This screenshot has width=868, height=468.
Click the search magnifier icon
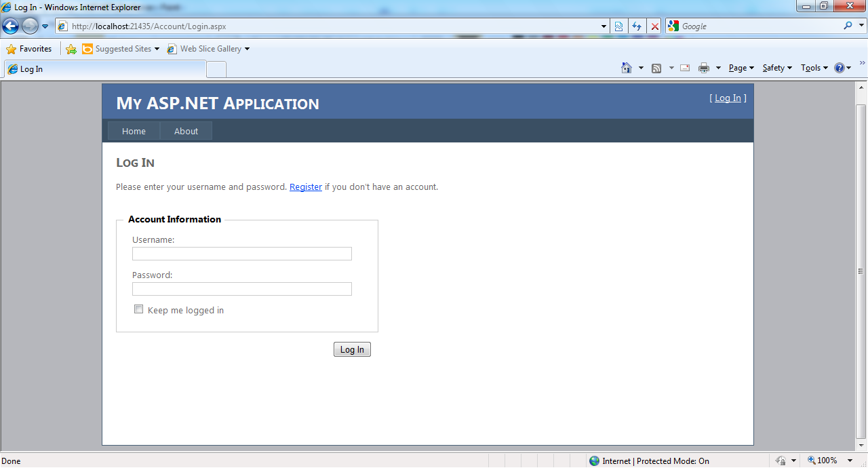[848, 26]
